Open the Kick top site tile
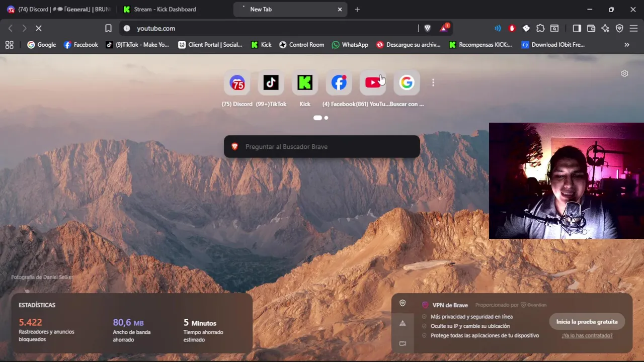Screen dimensions: 644x362 pyautogui.click(x=305, y=82)
